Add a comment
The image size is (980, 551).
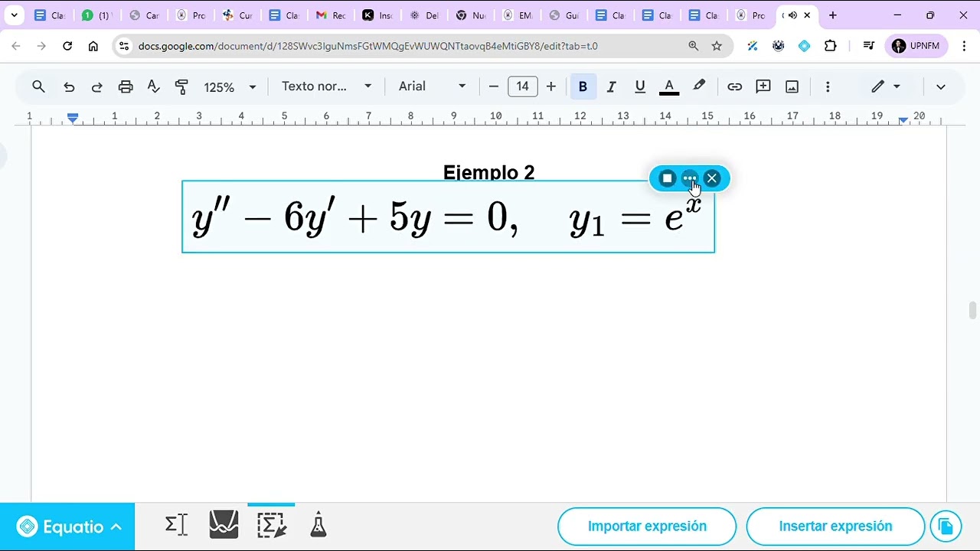(x=763, y=86)
